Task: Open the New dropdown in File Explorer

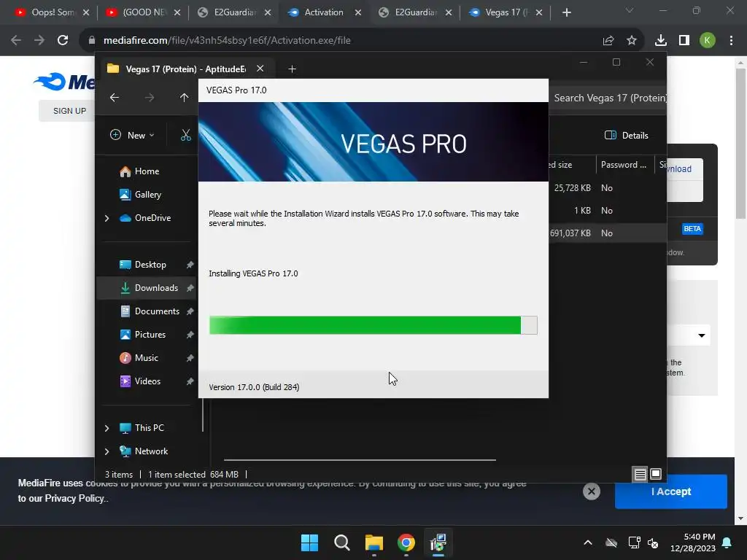Action: [133, 135]
